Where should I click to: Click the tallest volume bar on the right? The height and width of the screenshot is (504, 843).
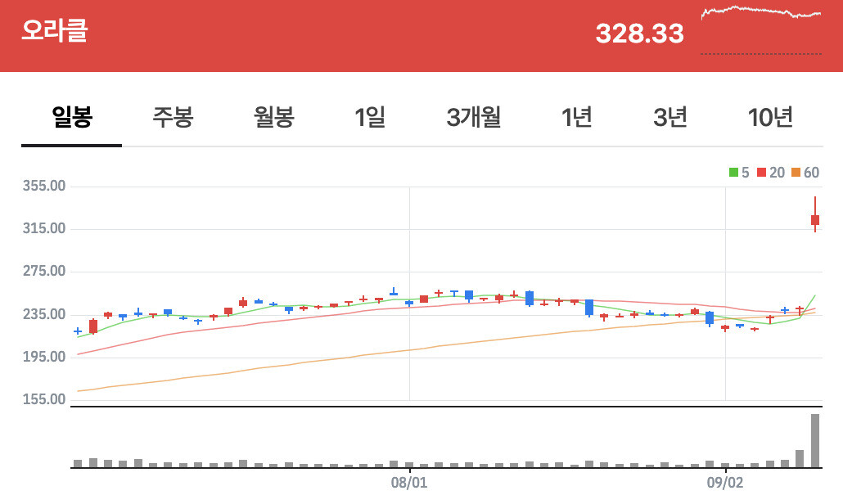[x=815, y=441]
